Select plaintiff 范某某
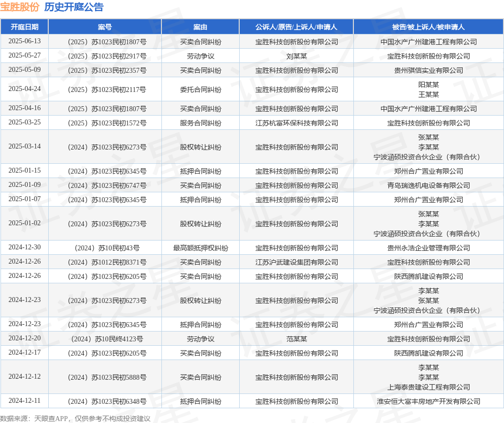The image size is (504, 423). coord(297,339)
